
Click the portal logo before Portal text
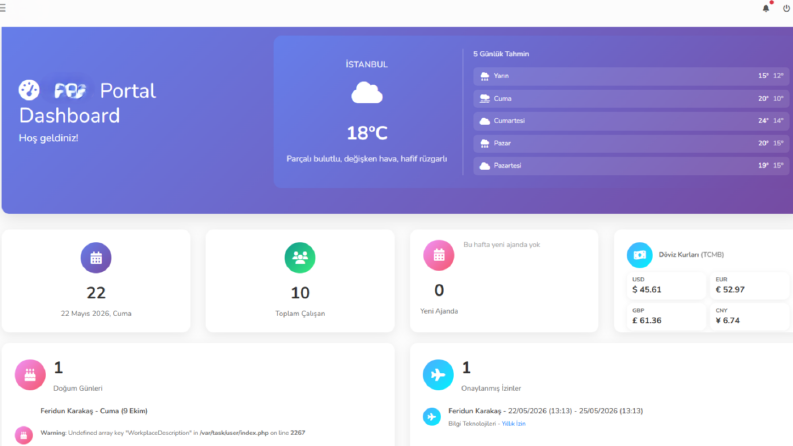click(x=70, y=91)
